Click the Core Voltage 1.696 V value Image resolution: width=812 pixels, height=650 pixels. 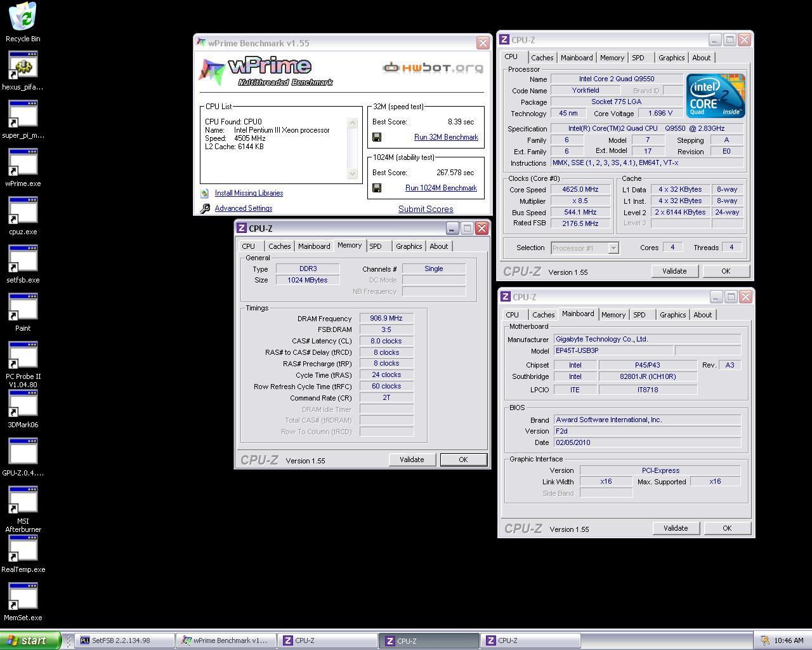[660, 113]
